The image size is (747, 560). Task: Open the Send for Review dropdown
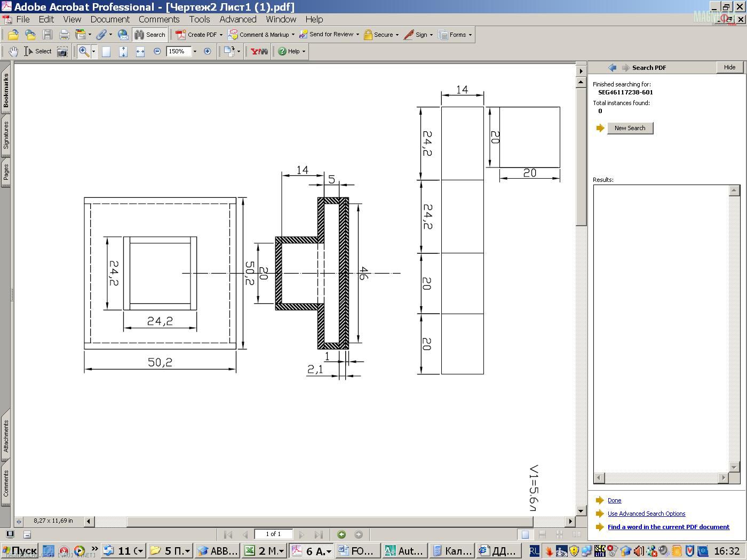[357, 35]
